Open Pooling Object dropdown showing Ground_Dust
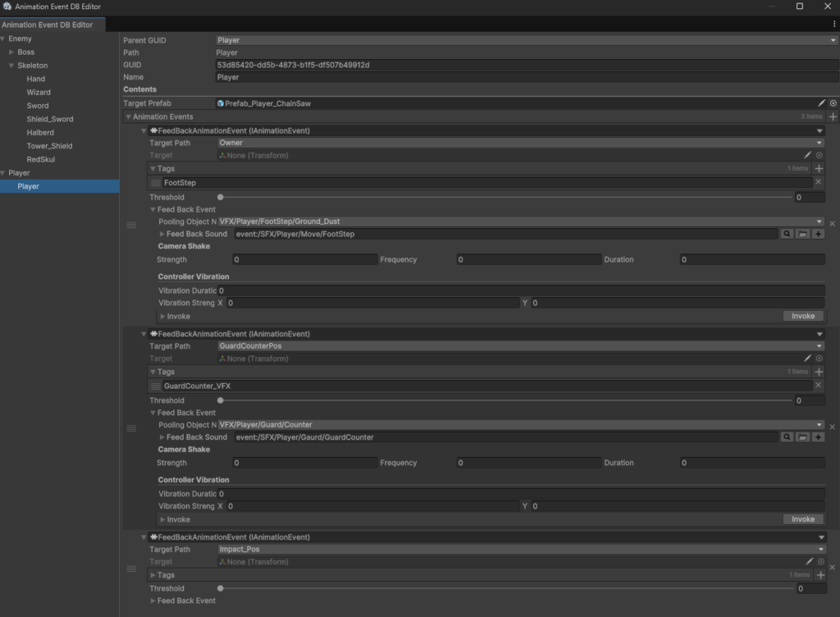Screen dimensions: 840x617 pyautogui.click(x=520, y=222)
